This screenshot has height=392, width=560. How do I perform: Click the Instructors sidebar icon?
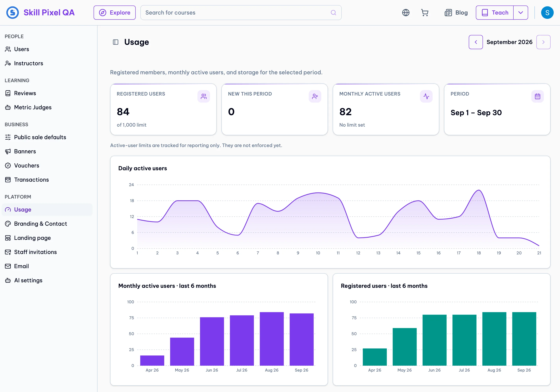8,63
